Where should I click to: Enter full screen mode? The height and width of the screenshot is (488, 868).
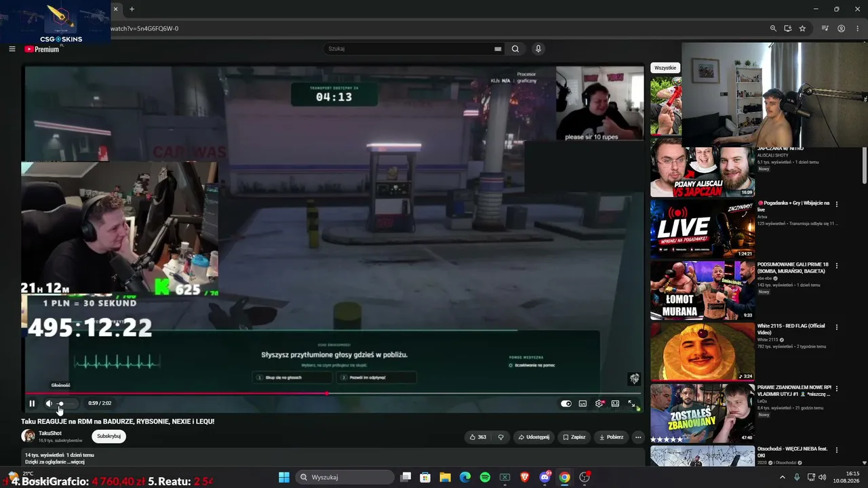click(x=631, y=403)
